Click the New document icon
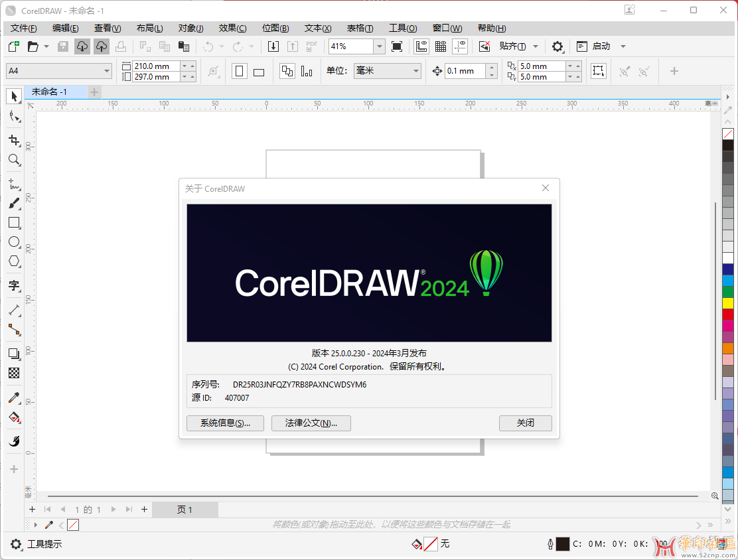This screenshot has height=560, width=738. click(x=14, y=46)
